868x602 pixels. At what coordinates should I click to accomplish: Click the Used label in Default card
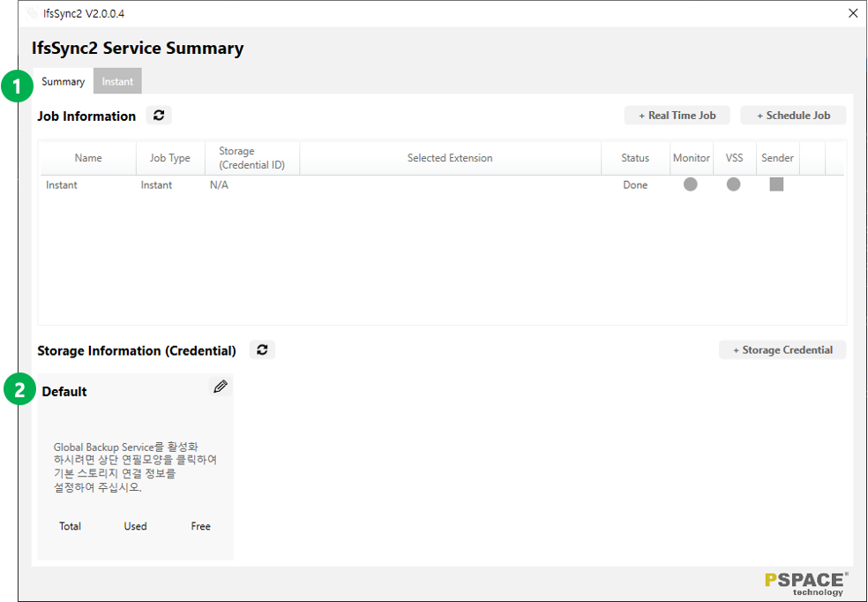pyautogui.click(x=135, y=526)
